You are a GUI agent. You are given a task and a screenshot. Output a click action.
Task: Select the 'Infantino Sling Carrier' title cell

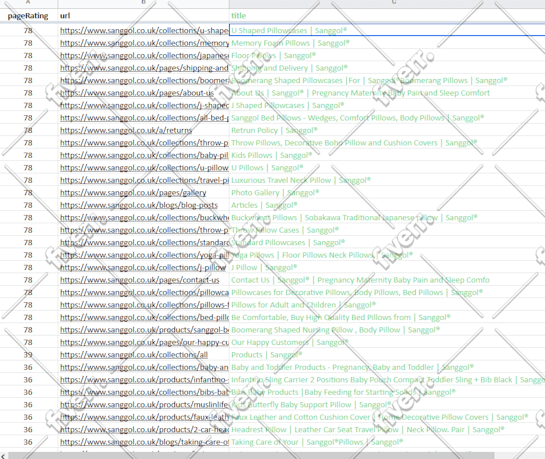(387, 380)
